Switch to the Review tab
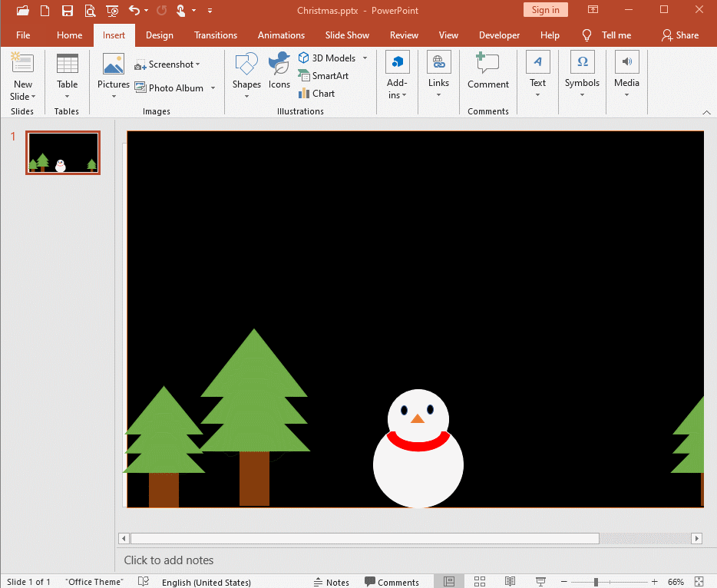The width and height of the screenshot is (717, 588). point(404,35)
